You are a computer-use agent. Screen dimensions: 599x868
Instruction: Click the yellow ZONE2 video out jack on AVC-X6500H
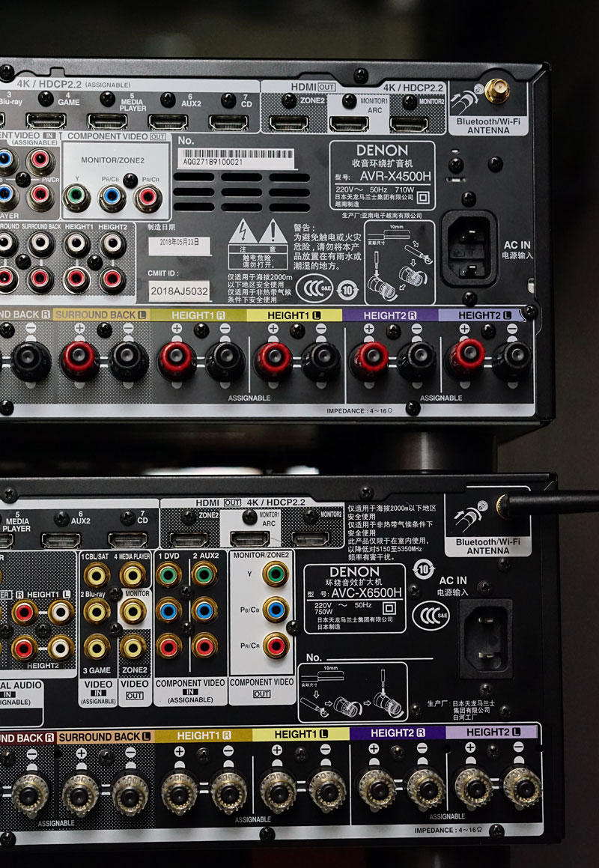coord(133,647)
